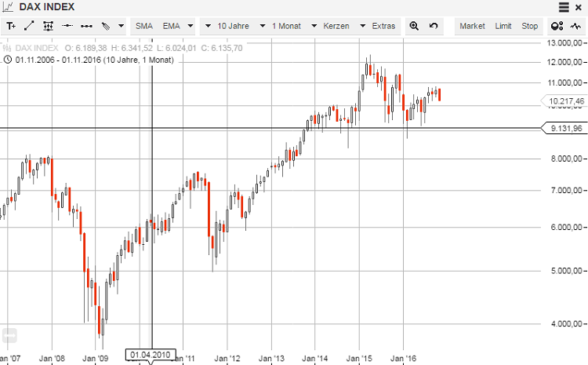Click the scroll arrow button at bottom left
Image resolution: width=588 pixels, height=365 pixels.
click(x=9, y=335)
